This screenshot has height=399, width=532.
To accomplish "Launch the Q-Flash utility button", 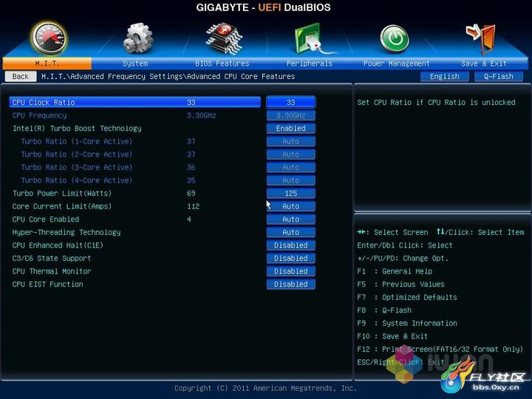I will 499,76.
